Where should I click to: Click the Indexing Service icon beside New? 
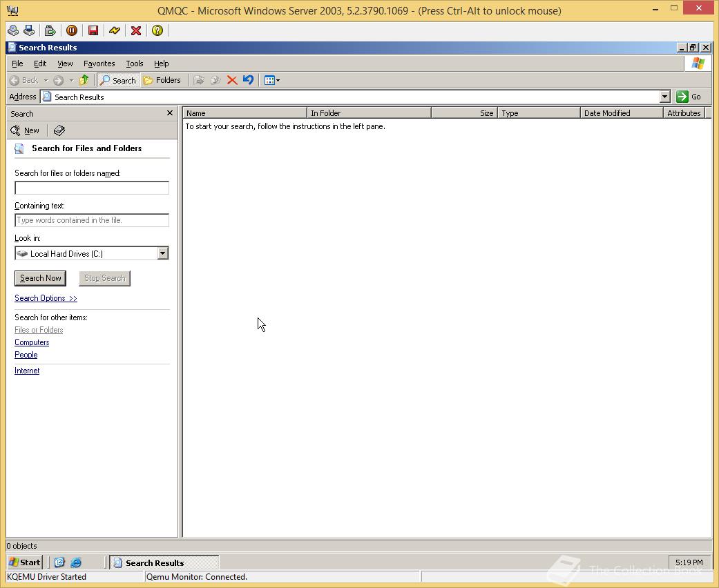pos(59,130)
